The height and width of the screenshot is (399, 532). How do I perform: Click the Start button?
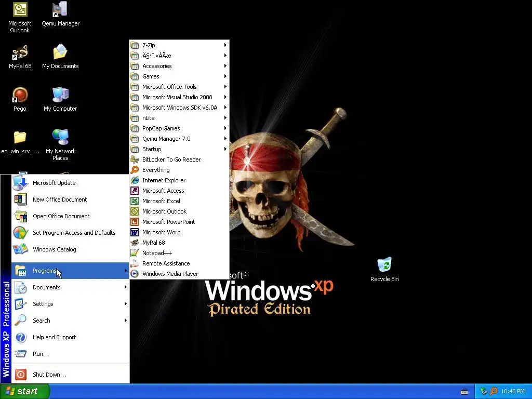click(24, 392)
